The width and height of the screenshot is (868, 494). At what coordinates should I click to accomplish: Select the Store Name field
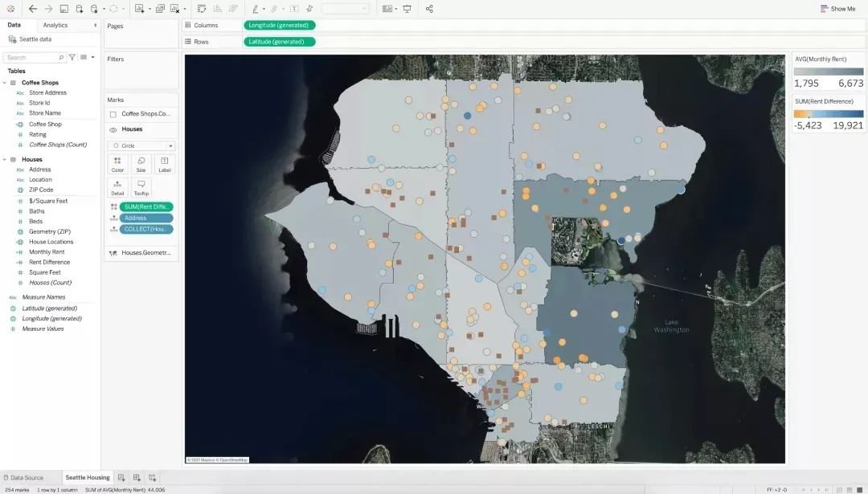tap(45, 112)
